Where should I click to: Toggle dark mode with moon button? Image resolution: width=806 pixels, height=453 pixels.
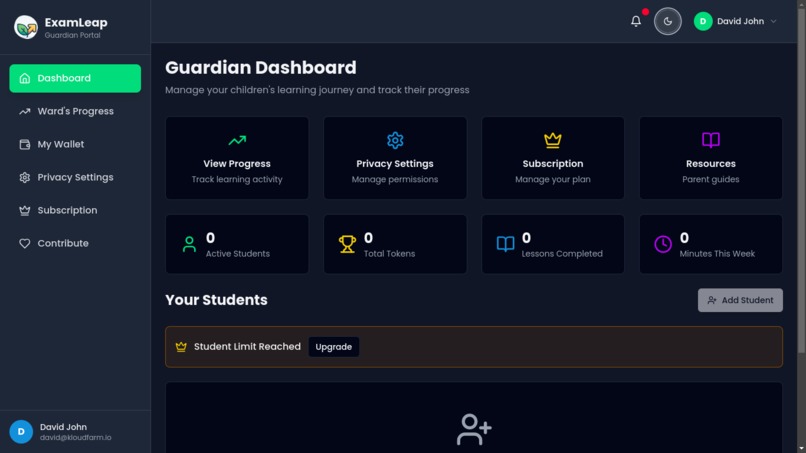667,21
